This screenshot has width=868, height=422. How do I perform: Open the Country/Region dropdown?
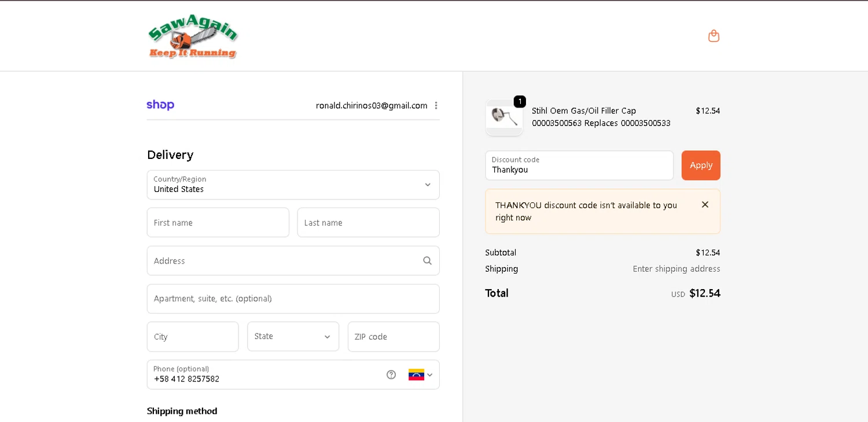(x=293, y=185)
